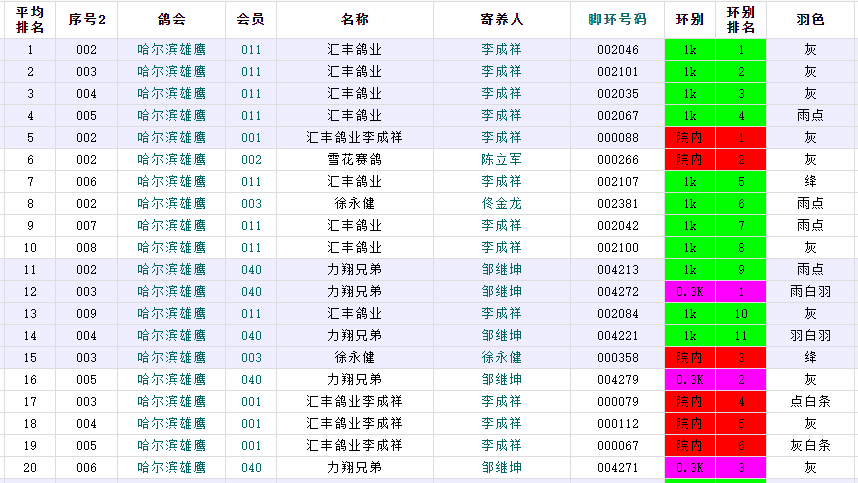Open the 佟金龙 keeper link

(501, 203)
